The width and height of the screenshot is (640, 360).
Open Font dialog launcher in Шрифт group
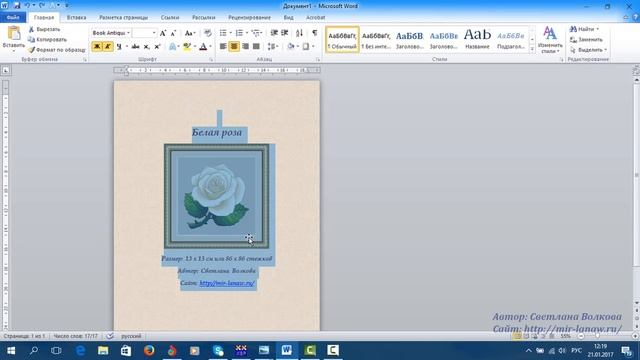coord(211,60)
